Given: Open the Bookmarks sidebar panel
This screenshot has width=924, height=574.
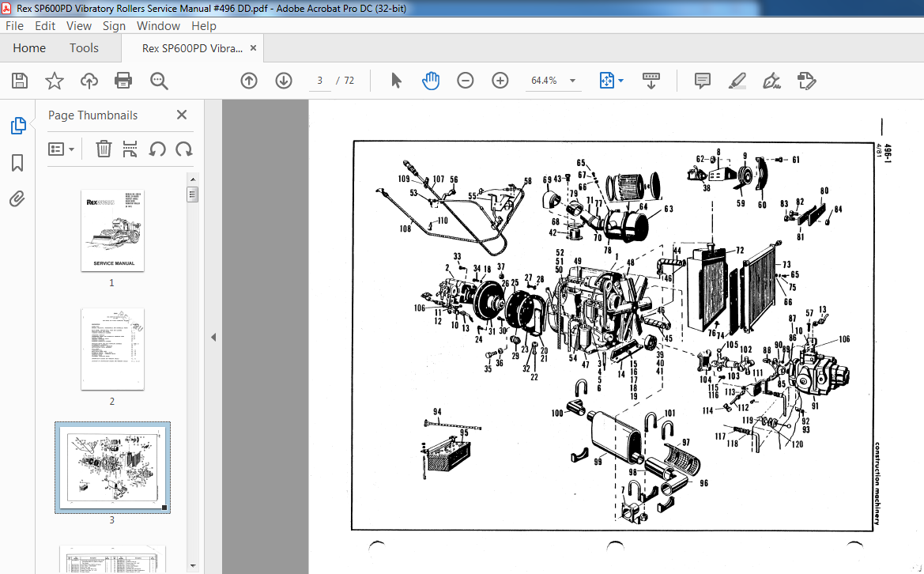Looking at the screenshot, I should 17,163.
